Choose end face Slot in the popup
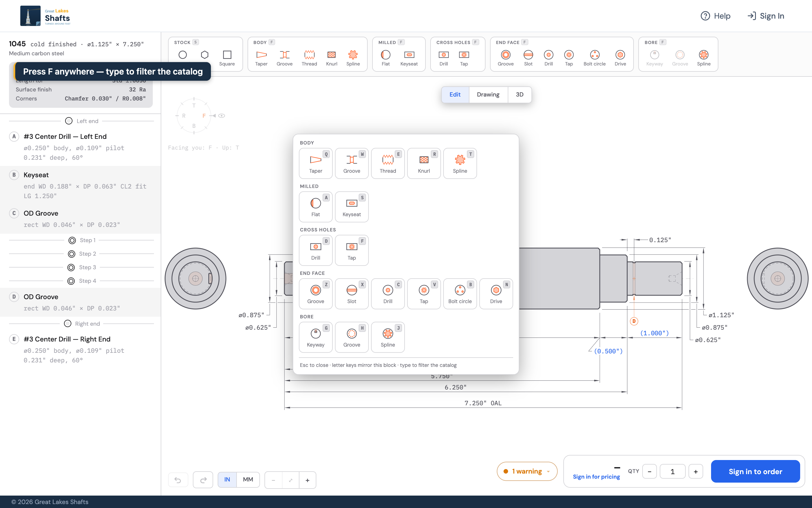Viewport: 812px width, 508px height. [x=352, y=294]
